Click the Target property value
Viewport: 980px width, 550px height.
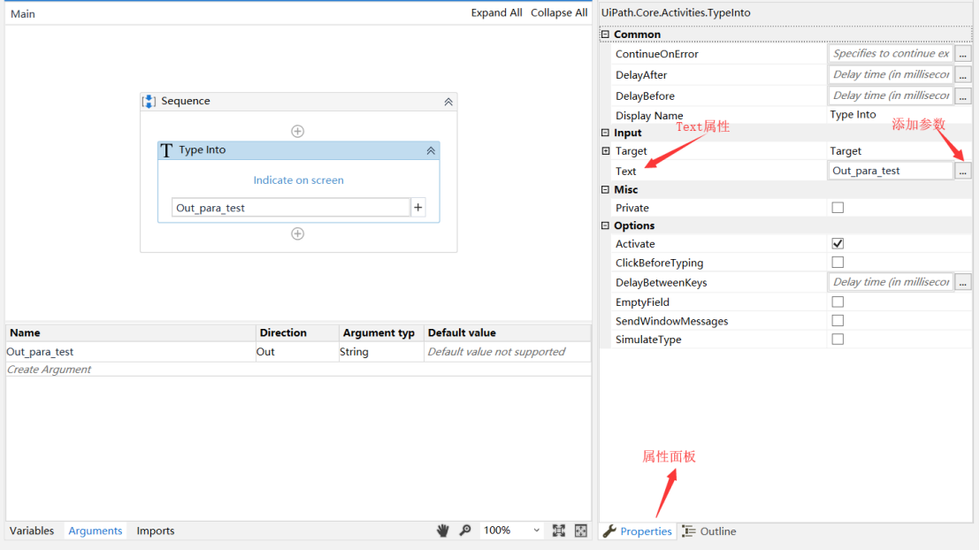click(x=845, y=151)
